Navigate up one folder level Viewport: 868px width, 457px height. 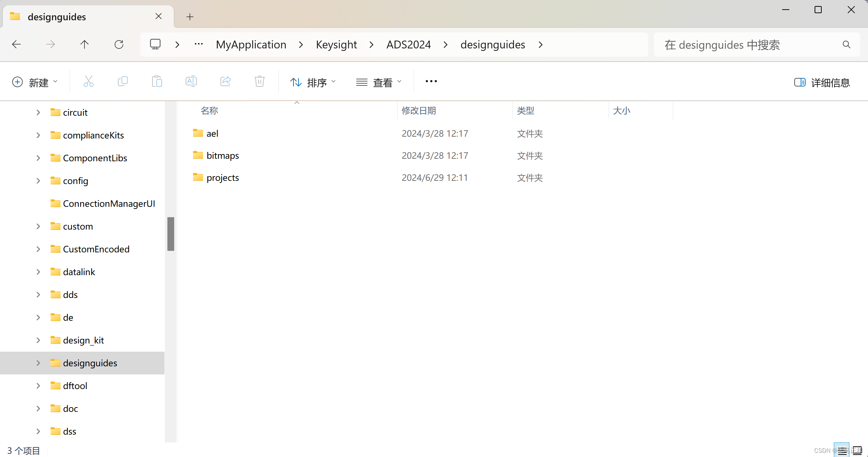click(84, 44)
